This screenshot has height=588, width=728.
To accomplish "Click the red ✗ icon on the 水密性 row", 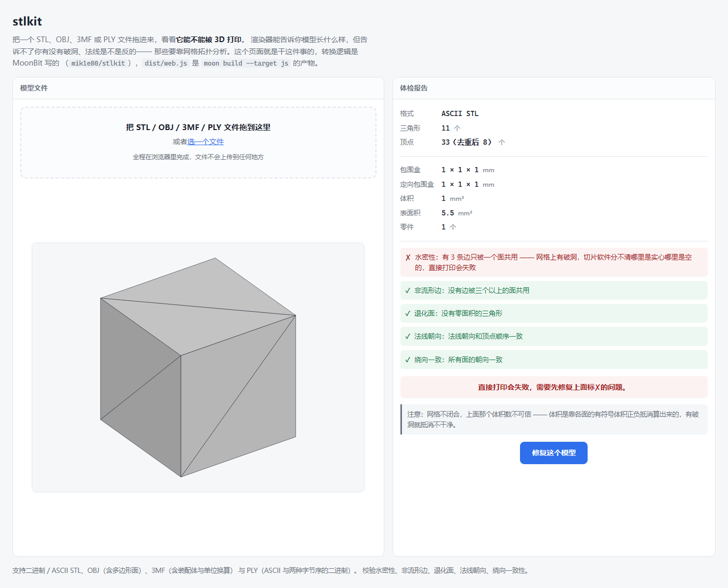I will point(408,257).
